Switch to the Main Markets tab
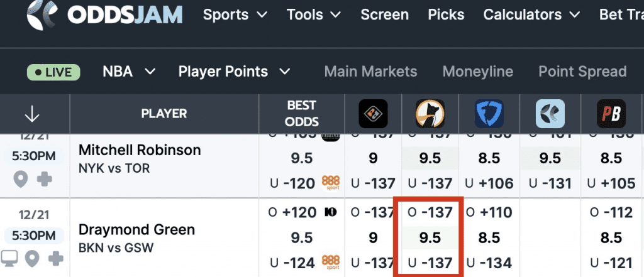The image size is (644, 277). [x=370, y=72]
